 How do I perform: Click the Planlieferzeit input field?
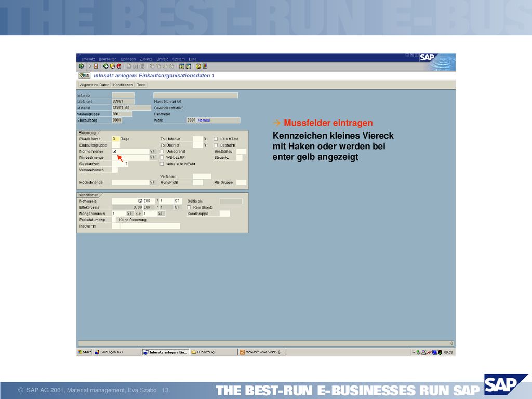pos(116,139)
